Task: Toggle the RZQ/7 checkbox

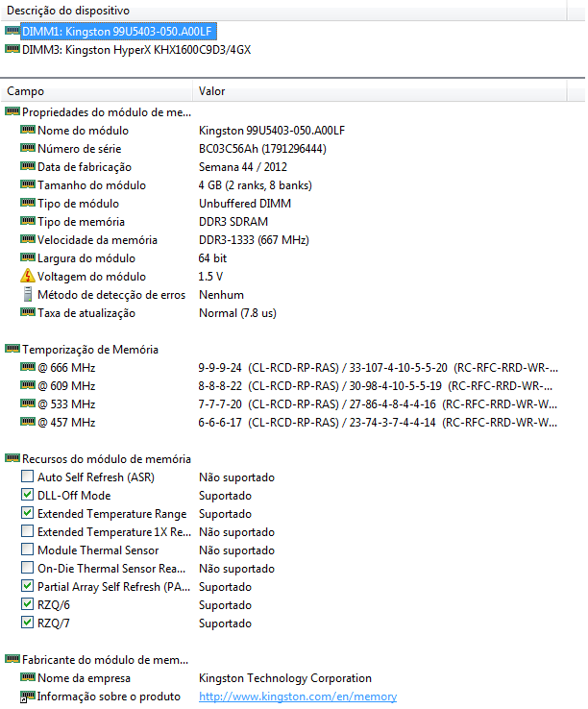Action: click(x=27, y=623)
